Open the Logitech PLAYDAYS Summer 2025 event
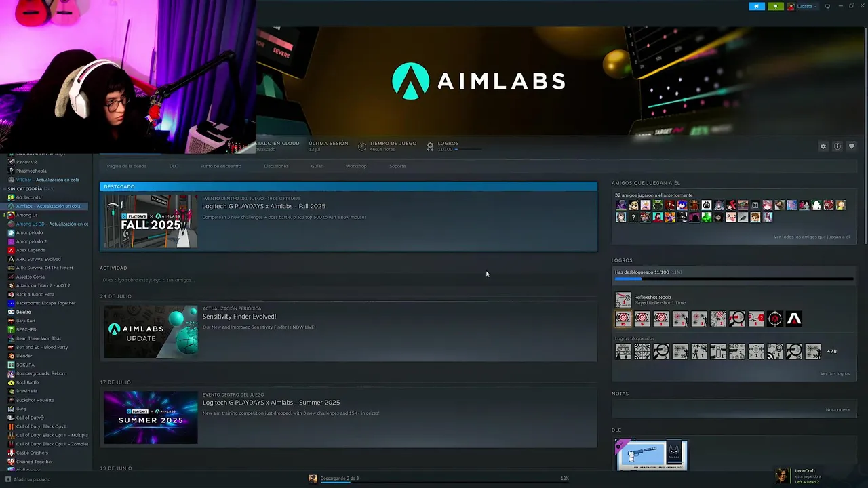 [x=349, y=418]
